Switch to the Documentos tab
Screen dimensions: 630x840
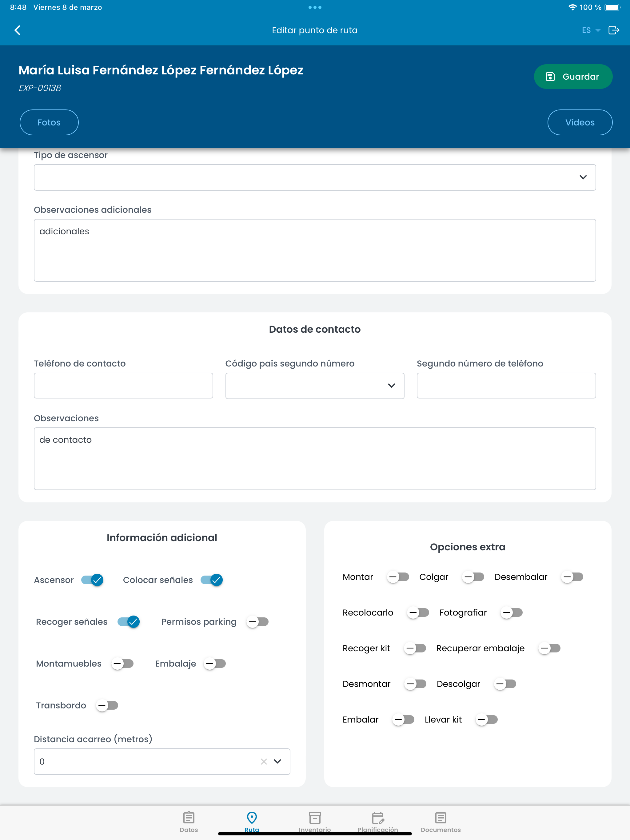click(441, 822)
